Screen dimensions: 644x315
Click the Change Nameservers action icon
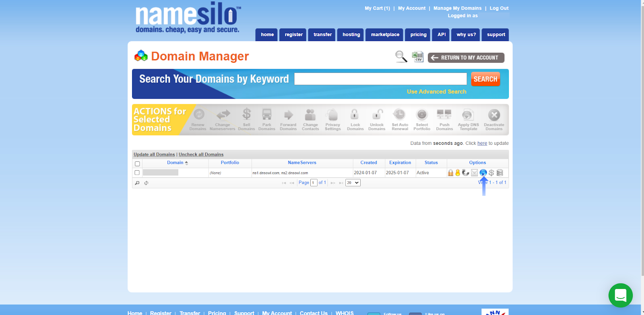pos(223,115)
